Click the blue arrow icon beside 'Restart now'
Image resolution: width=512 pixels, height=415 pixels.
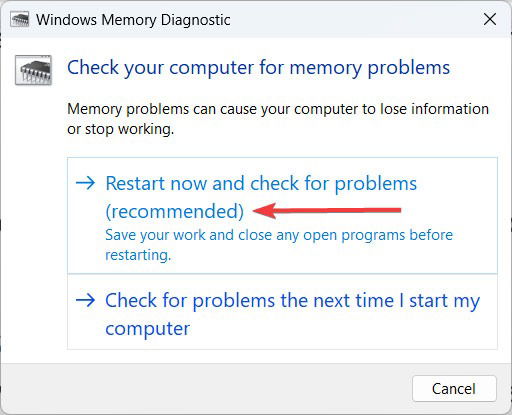point(85,183)
